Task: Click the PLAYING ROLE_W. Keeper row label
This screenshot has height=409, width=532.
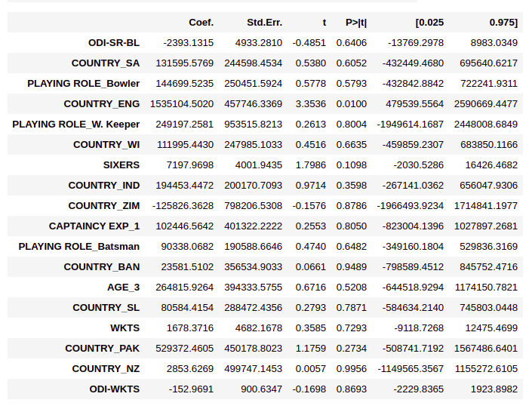Action: 75,125
